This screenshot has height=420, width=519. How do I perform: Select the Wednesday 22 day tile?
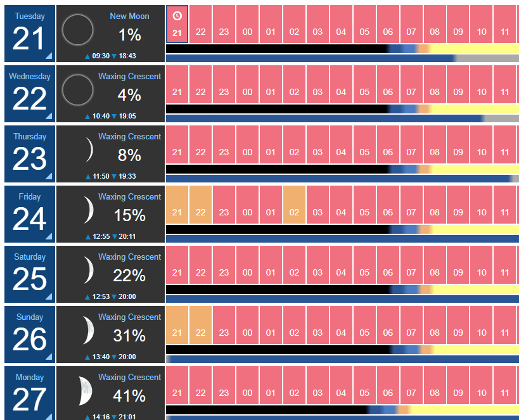tap(30, 94)
